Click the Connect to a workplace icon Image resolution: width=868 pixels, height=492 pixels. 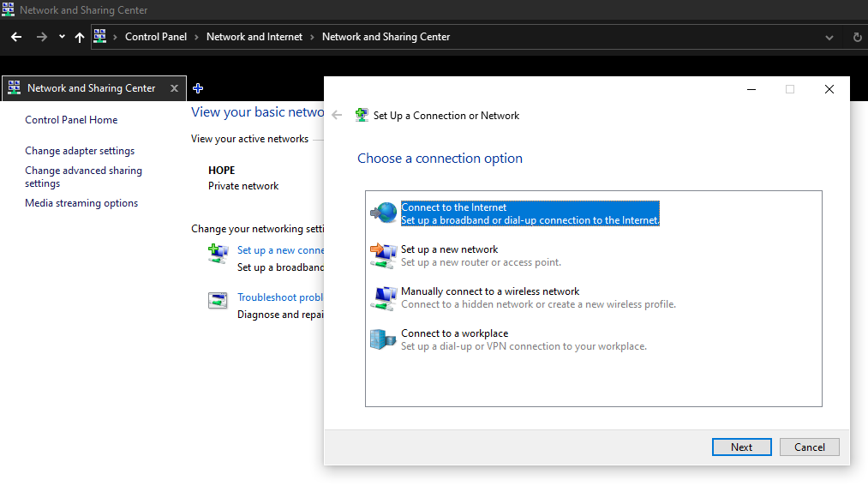pos(383,339)
